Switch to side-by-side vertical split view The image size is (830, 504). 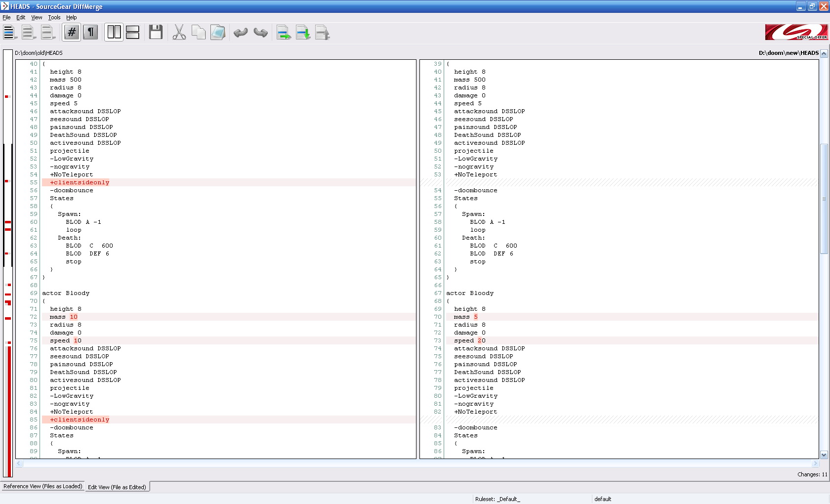(x=114, y=33)
